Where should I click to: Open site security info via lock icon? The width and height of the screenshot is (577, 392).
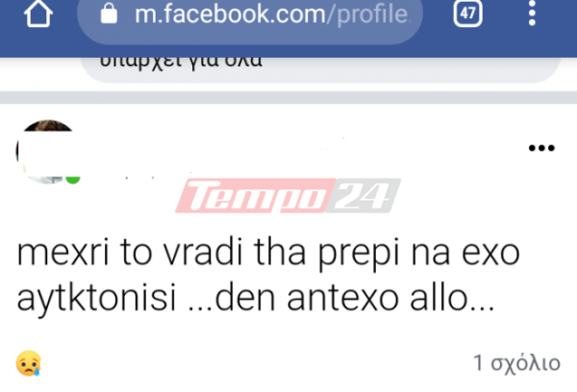point(109,14)
